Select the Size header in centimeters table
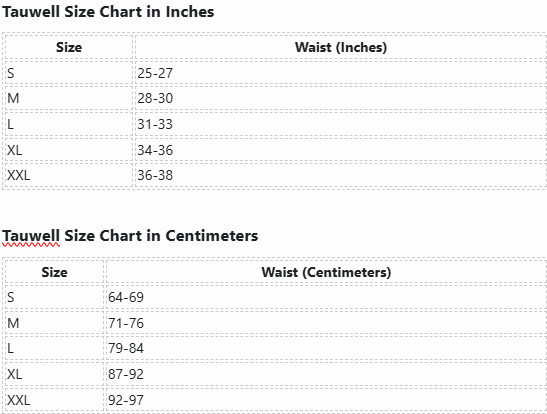This screenshot has height=414, width=547. click(x=54, y=272)
